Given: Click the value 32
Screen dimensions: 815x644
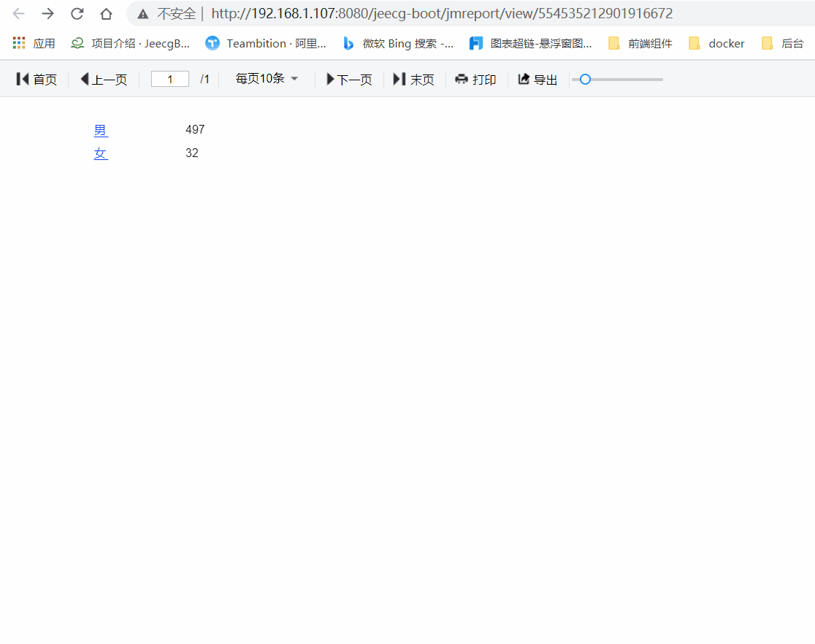Looking at the screenshot, I should click(x=192, y=153).
